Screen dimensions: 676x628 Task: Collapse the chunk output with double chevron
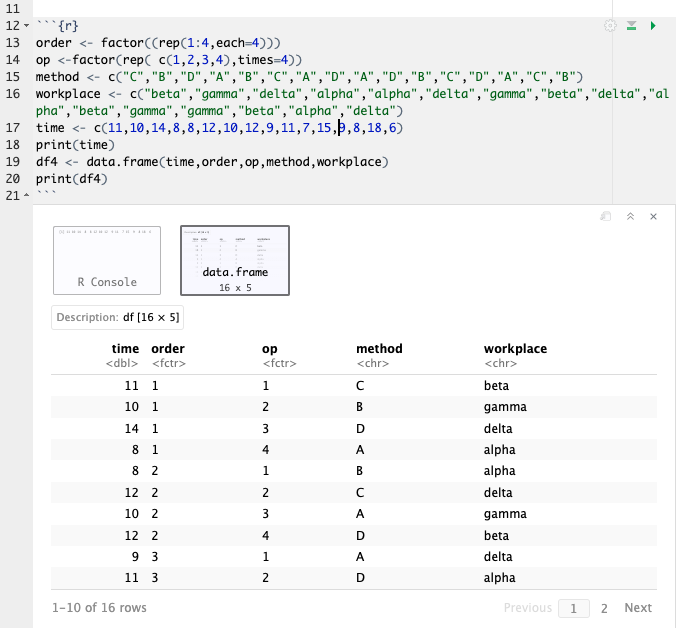(630, 216)
